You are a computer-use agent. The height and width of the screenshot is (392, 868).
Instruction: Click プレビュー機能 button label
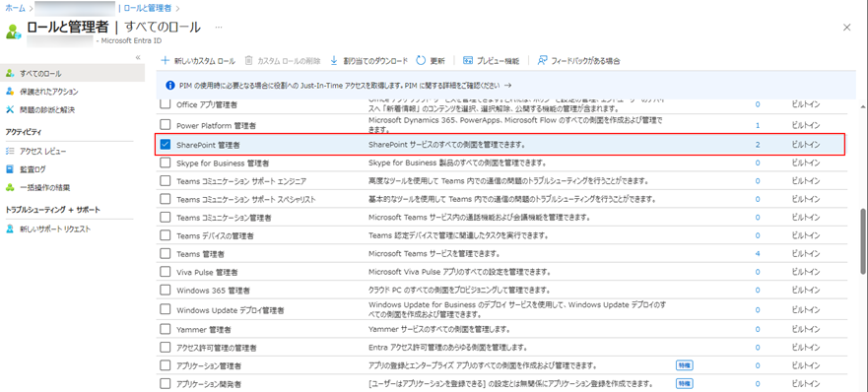click(499, 61)
